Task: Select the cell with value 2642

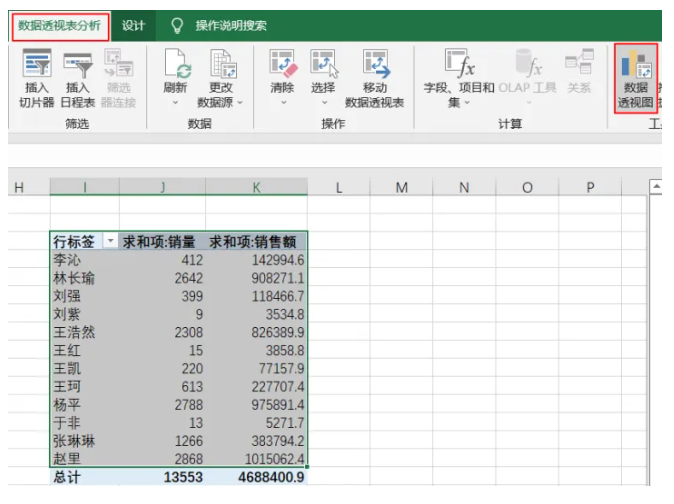Action: tap(162, 278)
